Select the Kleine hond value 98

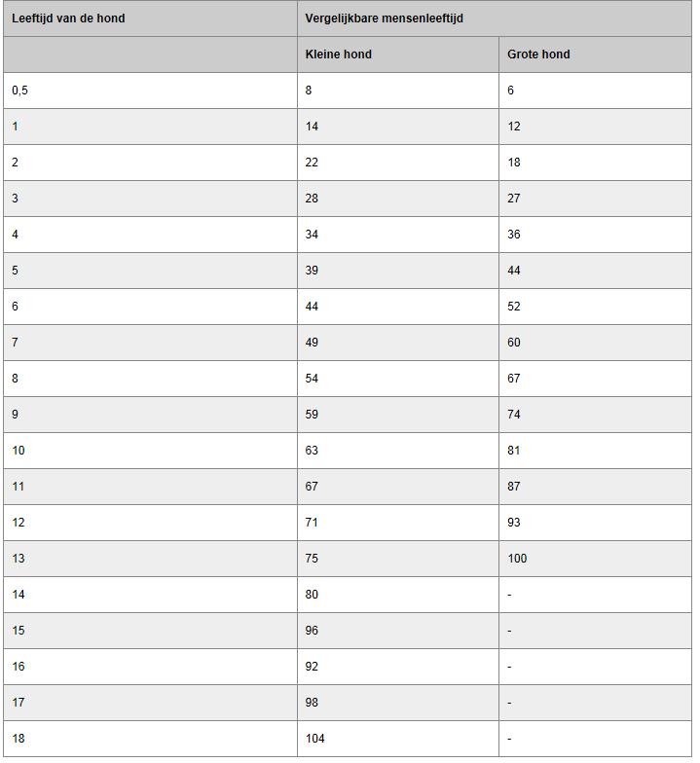click(312, 703)
